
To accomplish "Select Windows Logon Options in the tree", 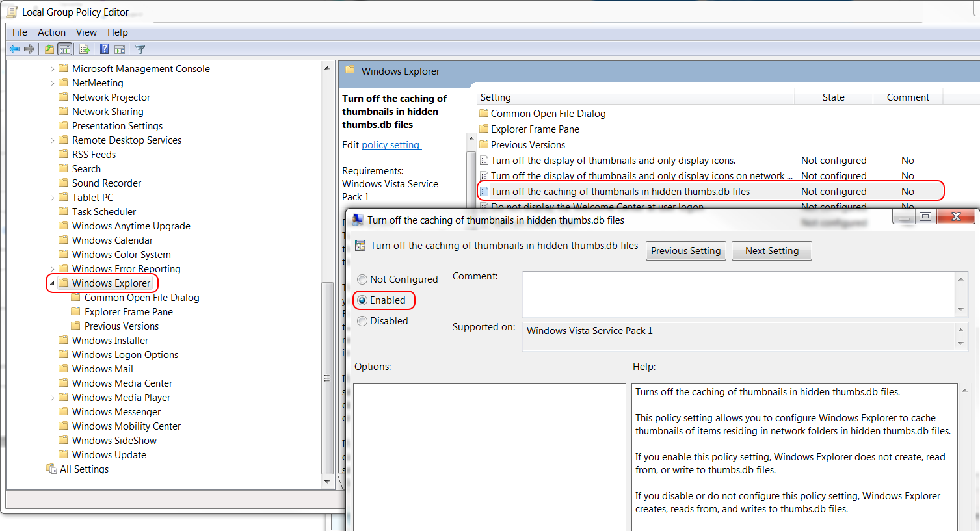I will click(x=125, y=355).
